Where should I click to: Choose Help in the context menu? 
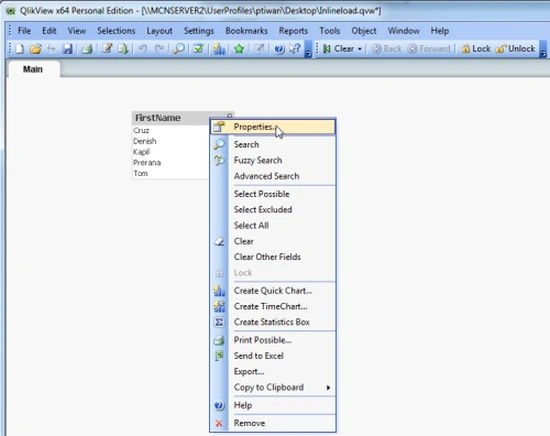(x=273, y=405)
